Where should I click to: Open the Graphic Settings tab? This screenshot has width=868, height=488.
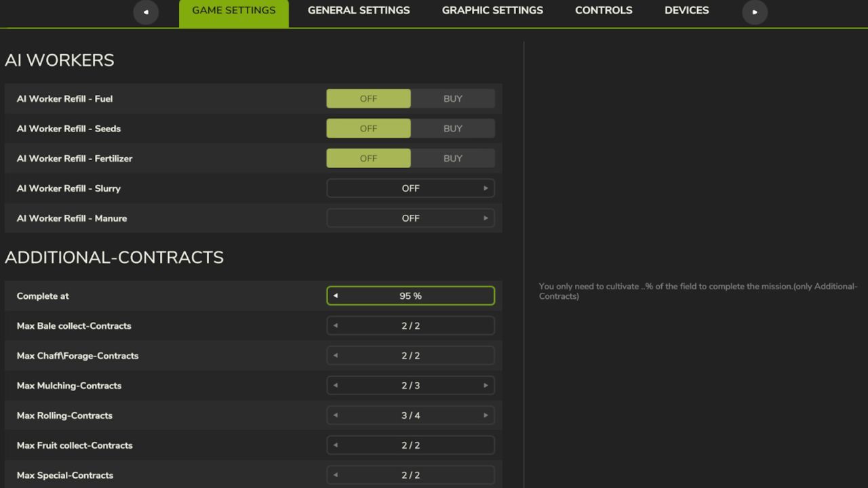[492, 10]
